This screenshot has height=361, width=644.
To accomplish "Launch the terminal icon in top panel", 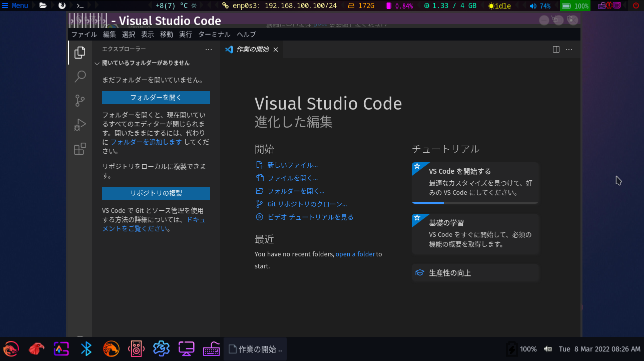I will click(80, 6).
